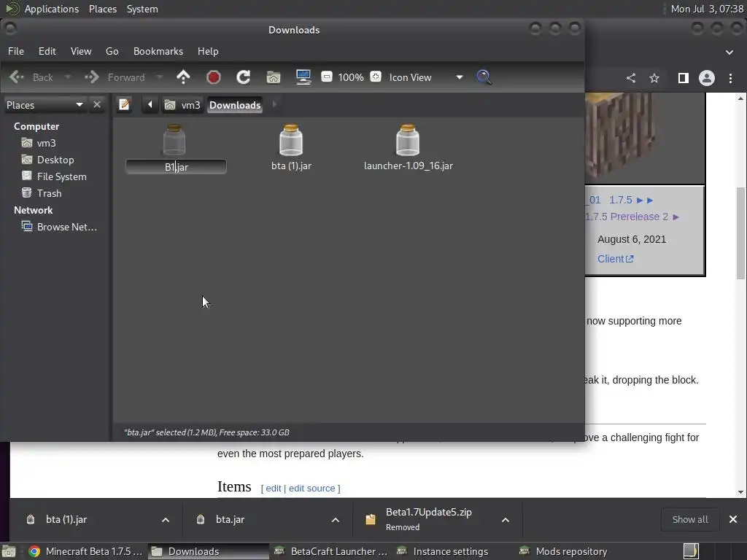Click the browser page vertical scrollbar
This screenshot has width=747, height=560.
click(740, 233)
